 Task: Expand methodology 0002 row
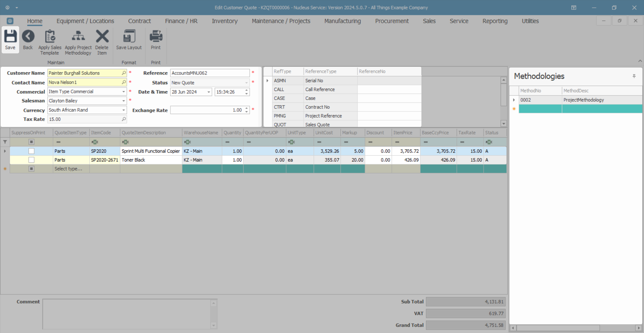(514, 100)
